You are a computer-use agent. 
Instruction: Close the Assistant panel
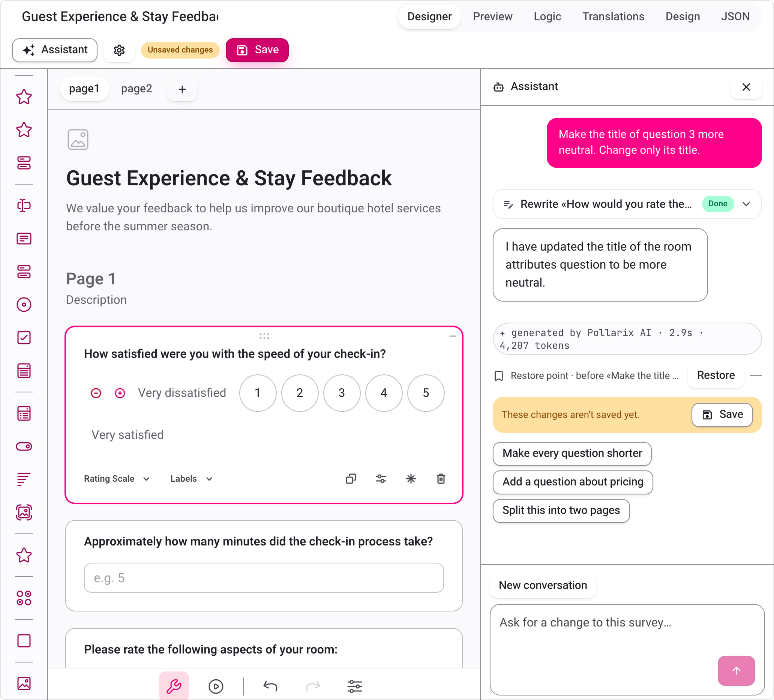tap(746, 87)
